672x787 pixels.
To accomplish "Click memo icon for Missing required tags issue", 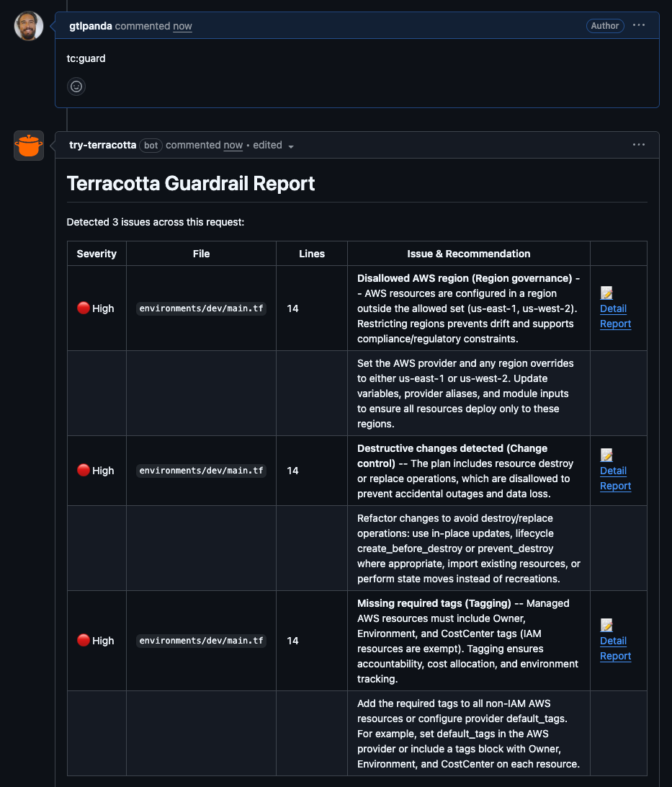I will click(x=606, y=626).
